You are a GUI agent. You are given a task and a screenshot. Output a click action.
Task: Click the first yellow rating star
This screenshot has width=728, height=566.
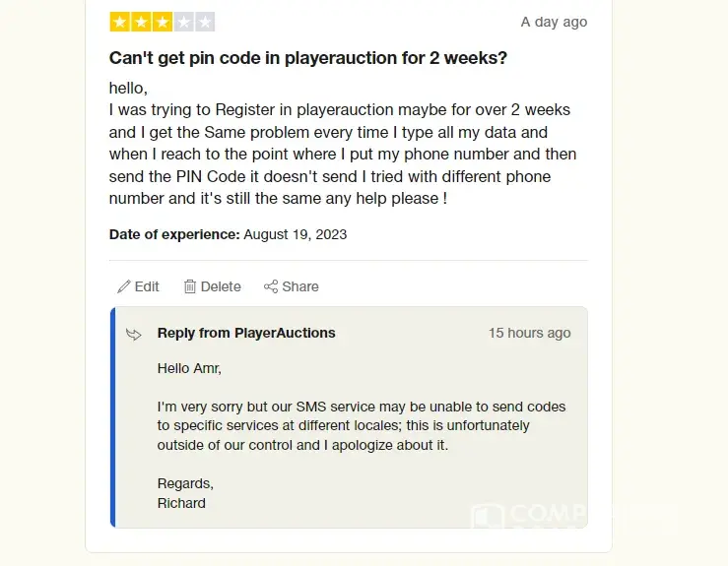tap(119, 22)
